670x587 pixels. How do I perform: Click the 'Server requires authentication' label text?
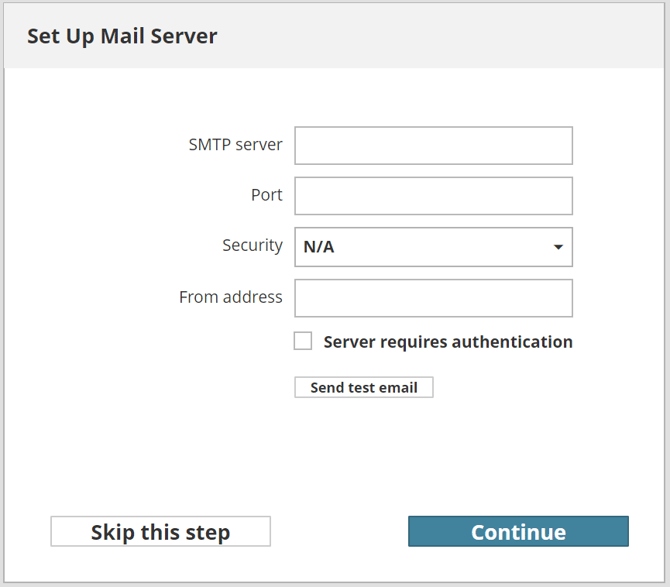pyautogui.click(x=448, y=342)
